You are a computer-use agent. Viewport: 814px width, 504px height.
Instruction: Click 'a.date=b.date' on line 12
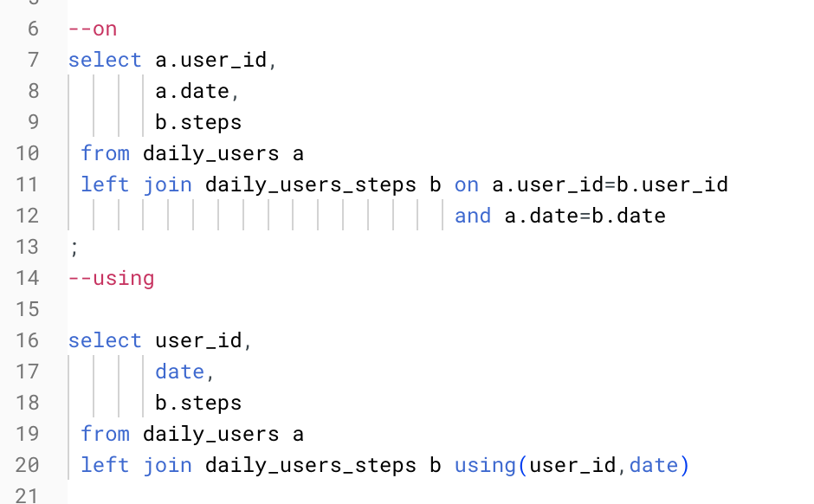point(585,216)
